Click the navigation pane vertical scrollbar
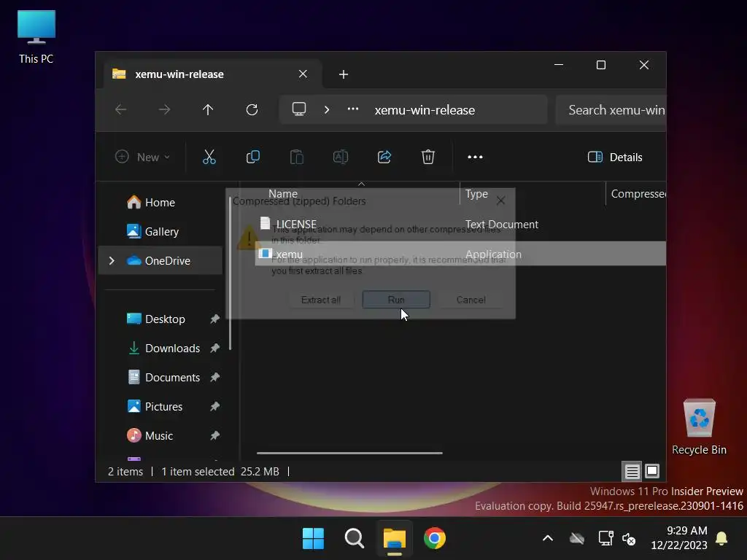747x560 pixels. pyautogui.click(x=230, y=274)
